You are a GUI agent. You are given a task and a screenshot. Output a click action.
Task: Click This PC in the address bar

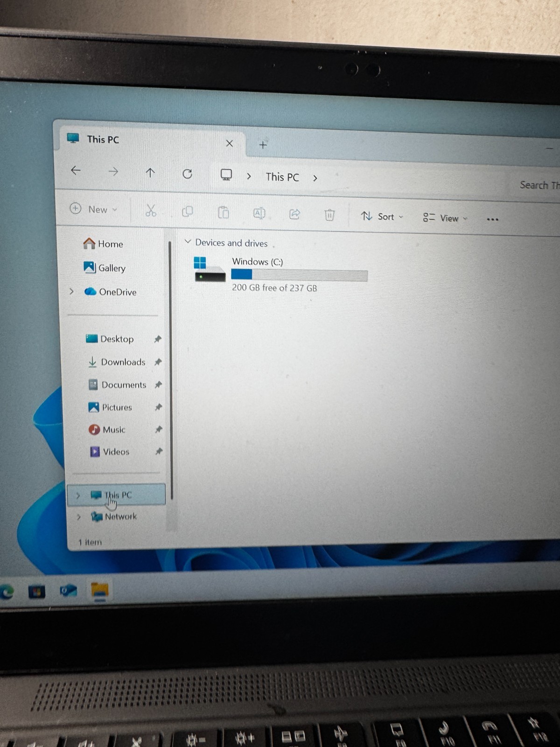click(282, 177)
